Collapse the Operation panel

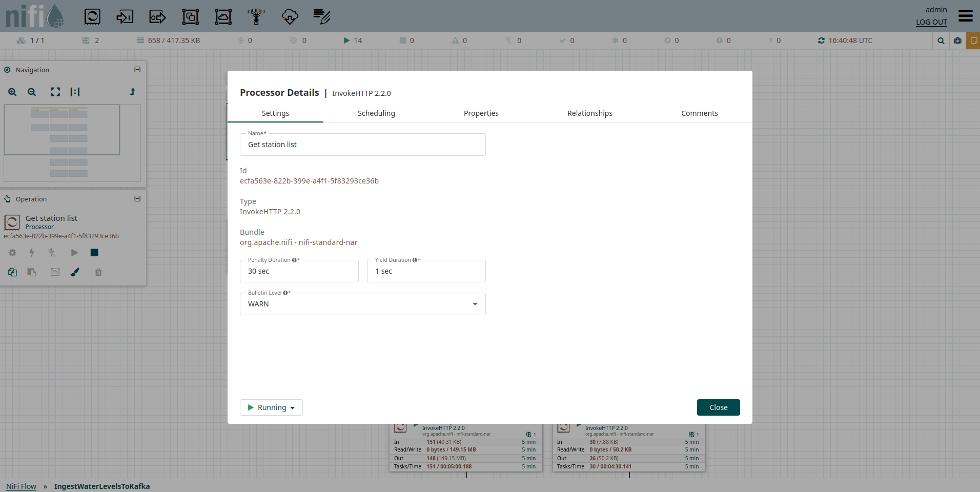[x=137, y=199]
